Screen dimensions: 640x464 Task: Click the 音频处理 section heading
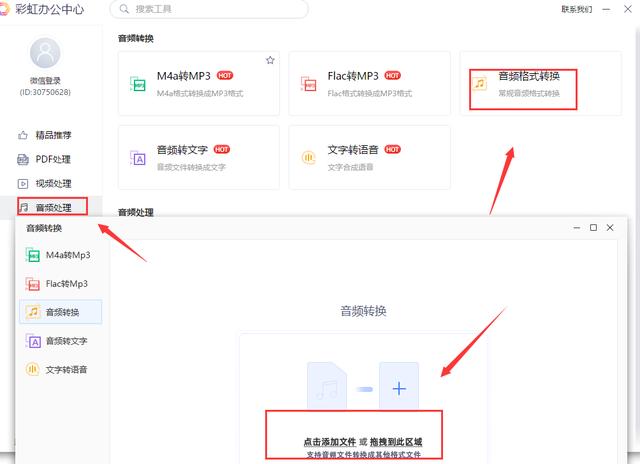point(136,212)
